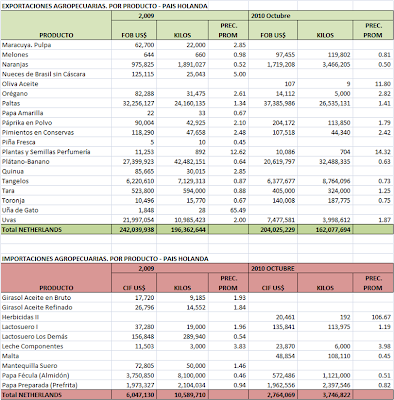The image size is (394, 400).
Task: Select the green '2,009' year header
Action: (146, 16)
